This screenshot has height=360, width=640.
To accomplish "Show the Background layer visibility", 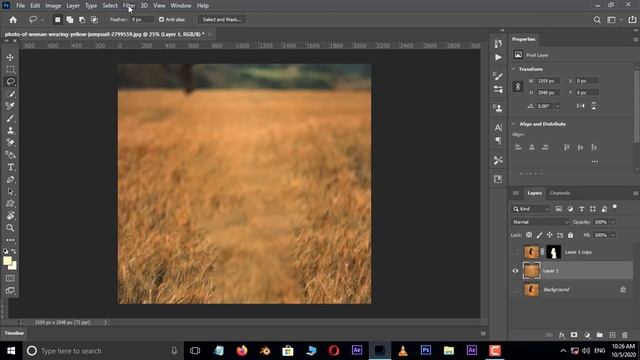I will [x=515, y=290].
